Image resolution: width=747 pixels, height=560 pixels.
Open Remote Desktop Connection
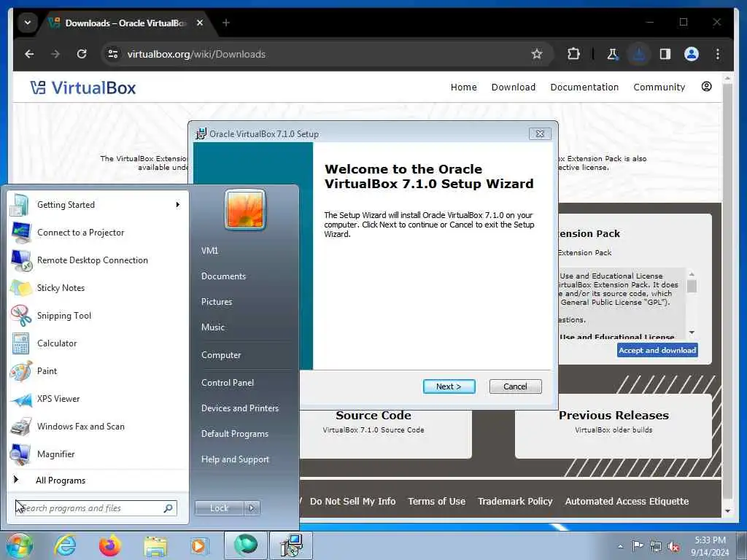tap(98, 260)
